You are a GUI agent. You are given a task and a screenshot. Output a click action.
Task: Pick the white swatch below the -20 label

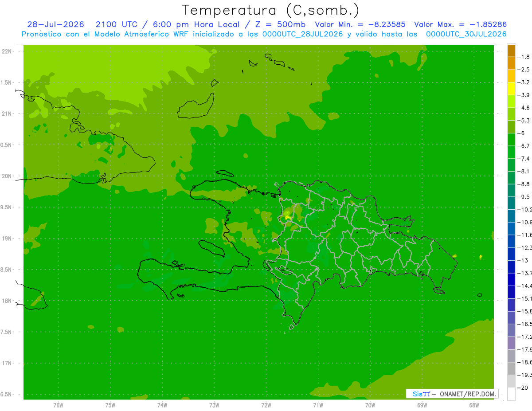511,394
